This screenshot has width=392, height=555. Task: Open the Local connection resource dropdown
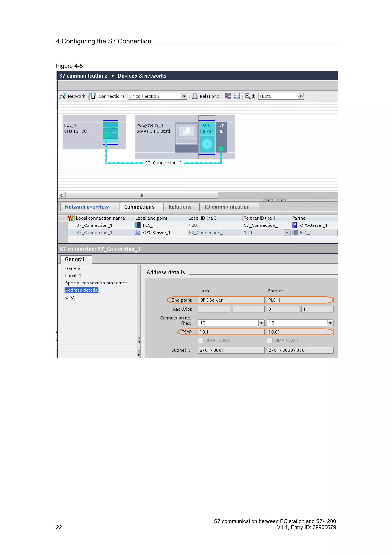[x=261, y=323]
